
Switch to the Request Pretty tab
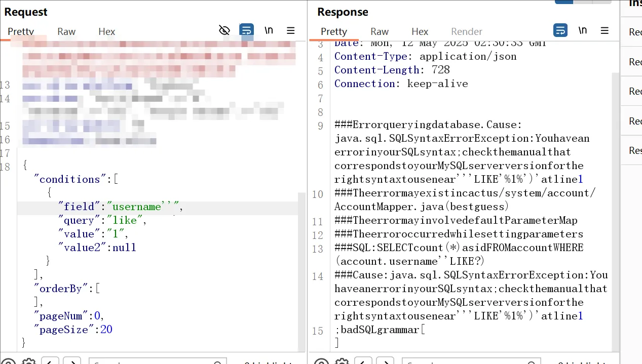tap(21, 31)
